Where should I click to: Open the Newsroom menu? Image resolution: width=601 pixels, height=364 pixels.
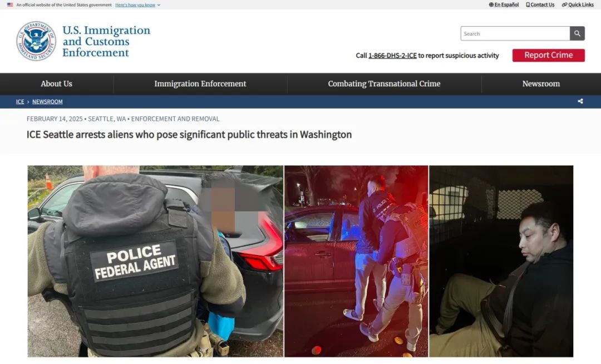pos(541,83)
